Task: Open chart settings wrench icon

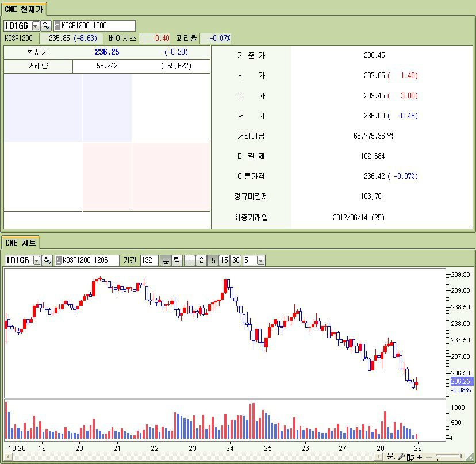Action: click(x=401, y=457)
